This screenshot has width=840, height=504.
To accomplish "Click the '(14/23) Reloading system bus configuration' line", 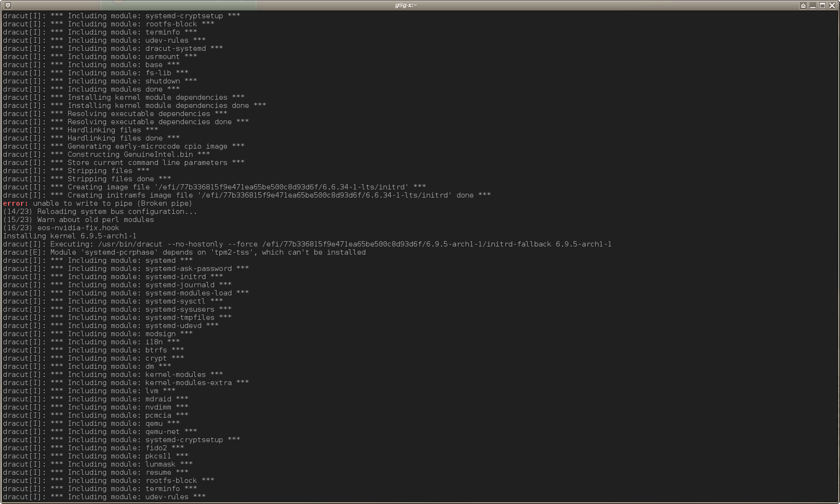I will pyautogui.click(x=100, y=211).
